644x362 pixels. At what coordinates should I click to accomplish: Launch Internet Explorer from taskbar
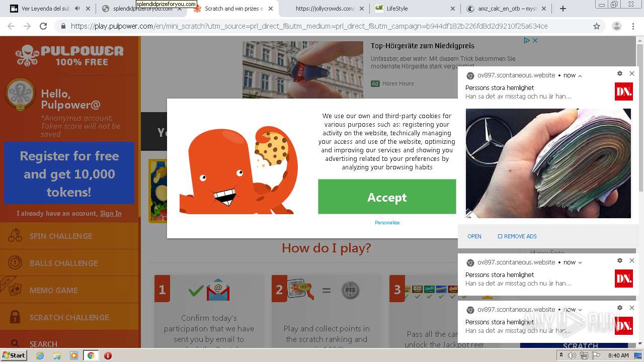coord(40,355)
